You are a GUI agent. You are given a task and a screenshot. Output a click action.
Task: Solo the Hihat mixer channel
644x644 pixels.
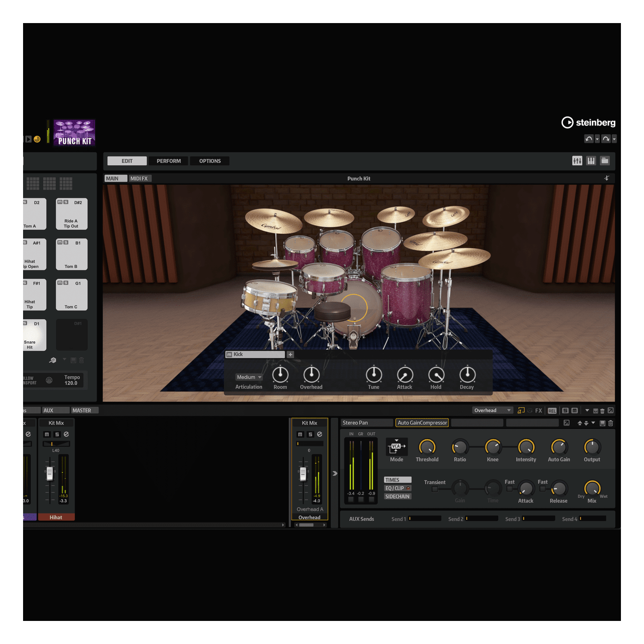click(x=57, y=434)
